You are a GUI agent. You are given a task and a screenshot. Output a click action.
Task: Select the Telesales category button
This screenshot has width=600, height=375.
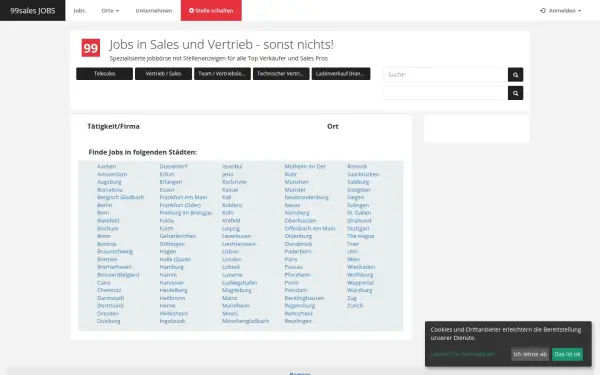click(104, 73)
